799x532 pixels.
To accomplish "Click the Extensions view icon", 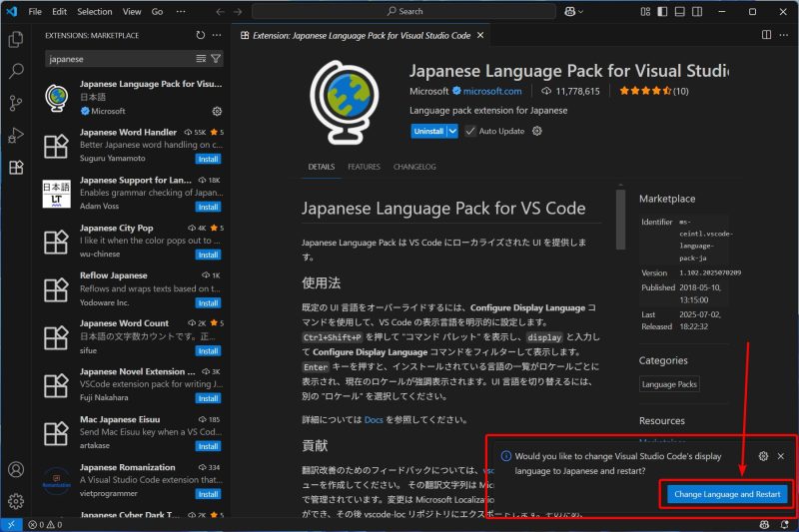I will (x=16, y=168).
